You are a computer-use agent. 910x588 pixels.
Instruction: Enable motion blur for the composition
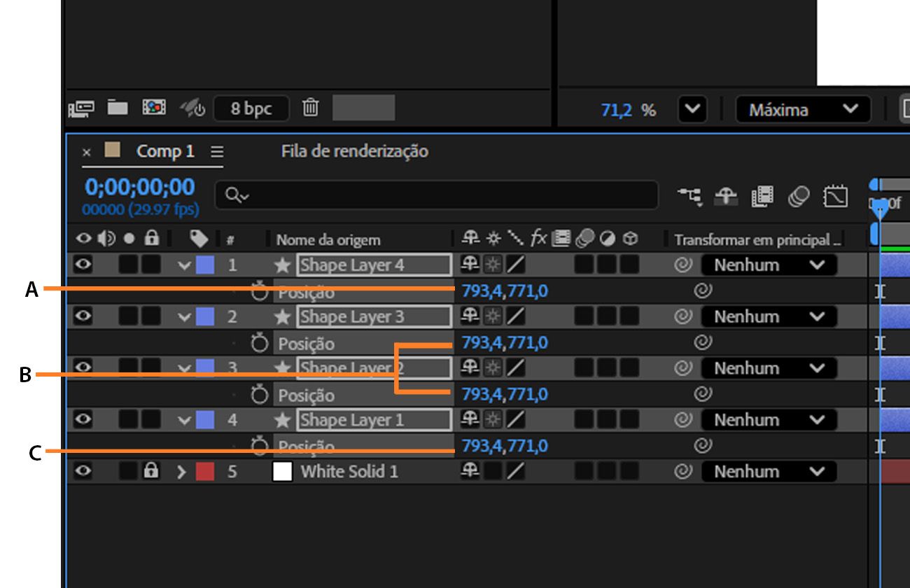click(798, 197)
